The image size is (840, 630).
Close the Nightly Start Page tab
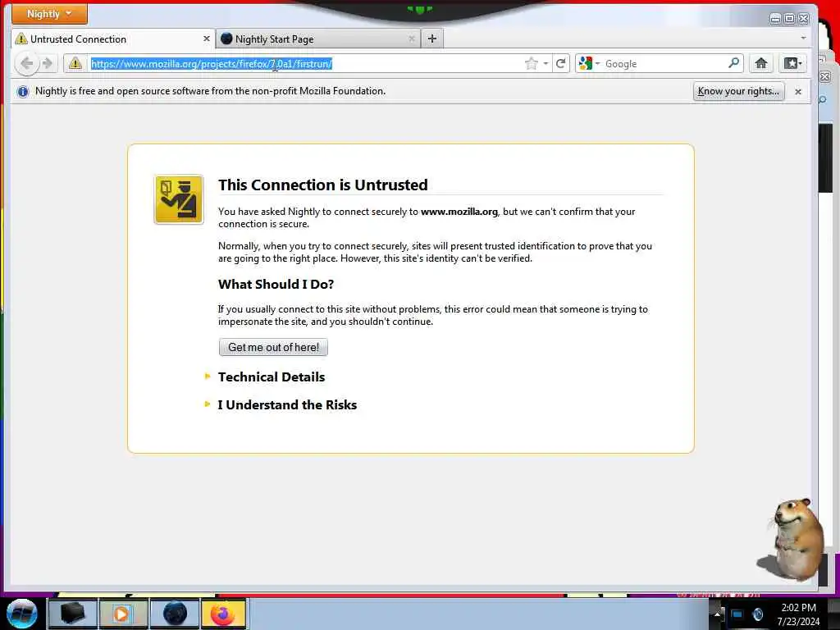tap(412, 39)
